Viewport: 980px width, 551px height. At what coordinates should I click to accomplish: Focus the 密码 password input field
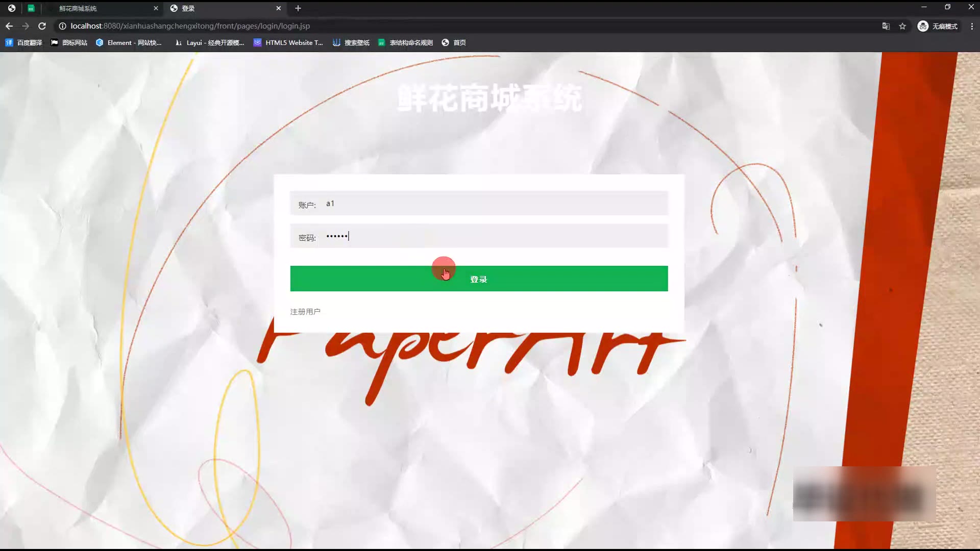[x=494, y=236]
